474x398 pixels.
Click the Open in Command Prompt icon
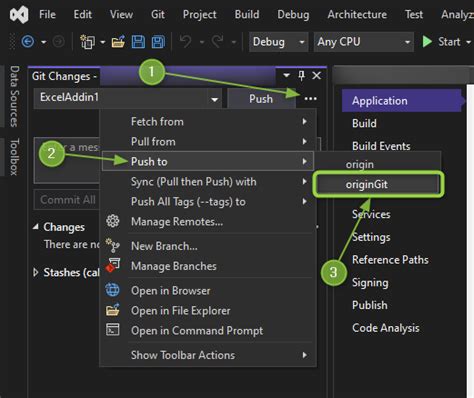pos(113,330)
